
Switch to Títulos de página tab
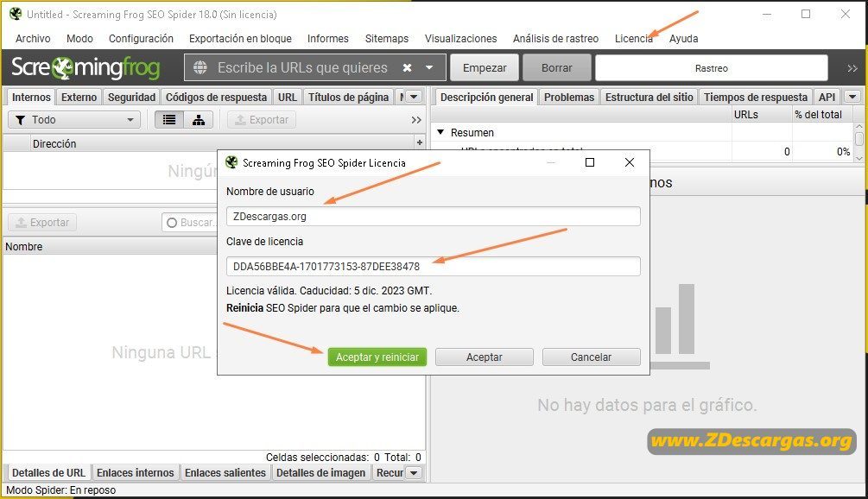pyautogui.click(x=348, y=98)
